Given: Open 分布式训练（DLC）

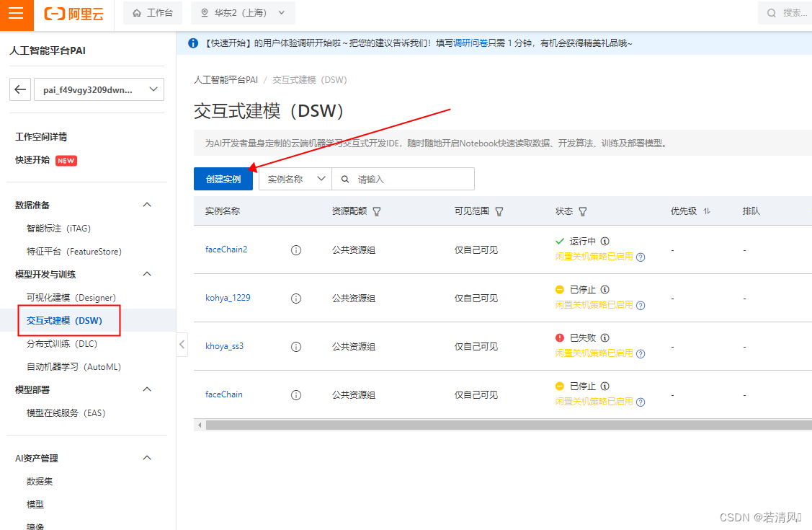Looking at the screenshot, I should tap(62, 344).
